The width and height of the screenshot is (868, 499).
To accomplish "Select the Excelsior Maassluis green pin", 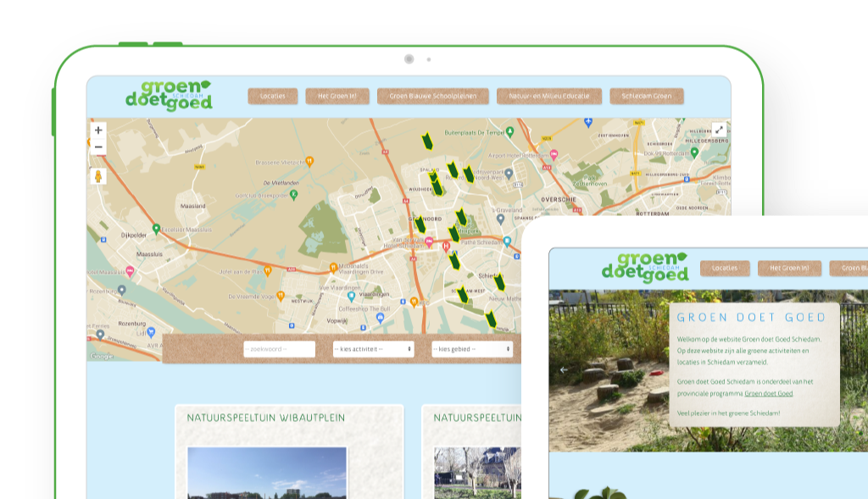I will point(157,229).
